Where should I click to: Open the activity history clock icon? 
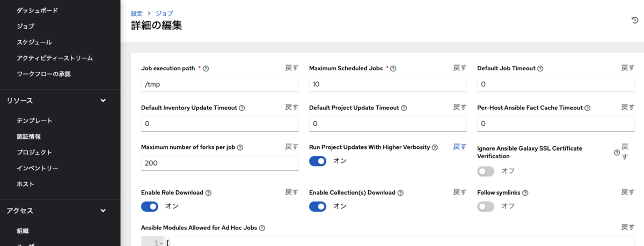tap(635, 20)
